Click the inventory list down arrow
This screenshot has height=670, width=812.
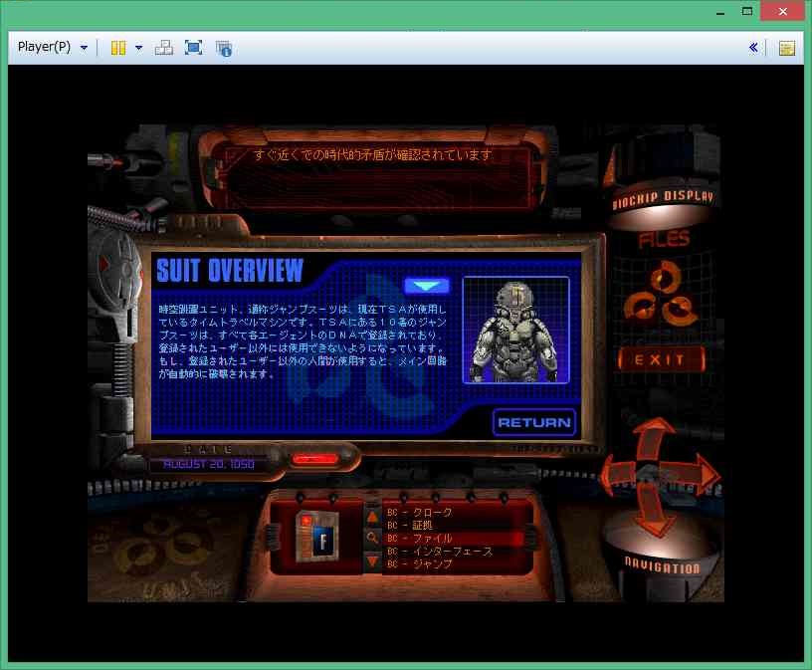(x=372, y=560)
